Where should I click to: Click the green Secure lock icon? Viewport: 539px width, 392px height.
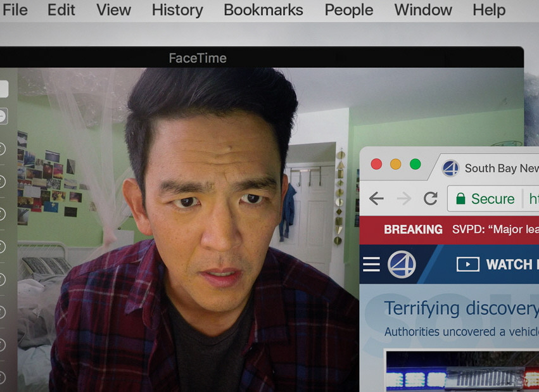tap(460, 198)
